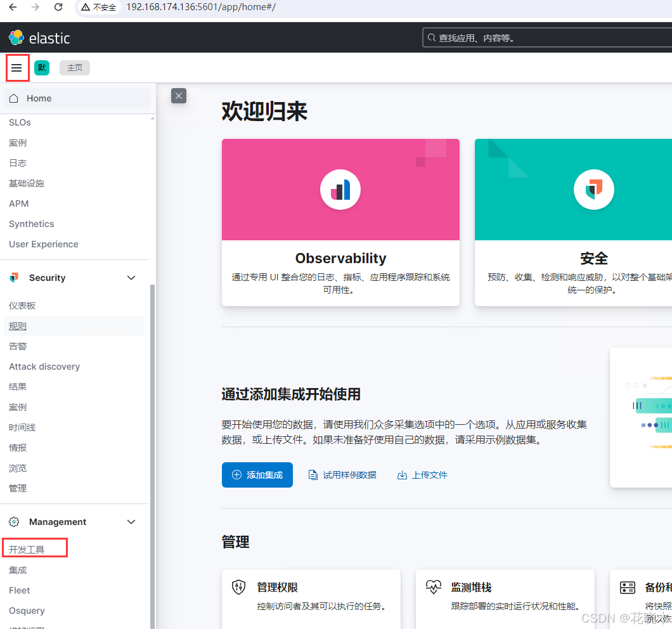The width and height of the screenshot is (672, 629).
Task: Collapse the Security section chevron
Action: click(x=131, y=278)
